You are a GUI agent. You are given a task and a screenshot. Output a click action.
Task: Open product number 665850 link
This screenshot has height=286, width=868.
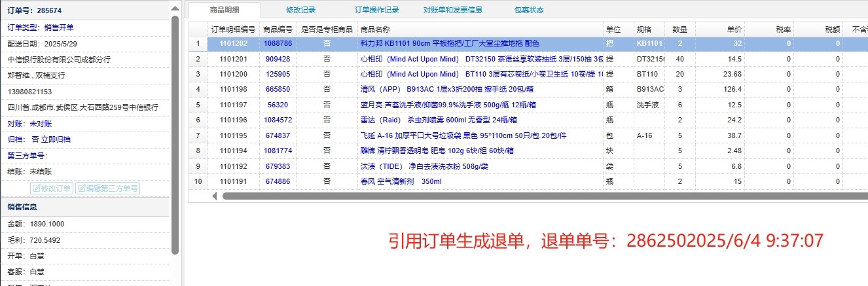(x=278, y=89)
